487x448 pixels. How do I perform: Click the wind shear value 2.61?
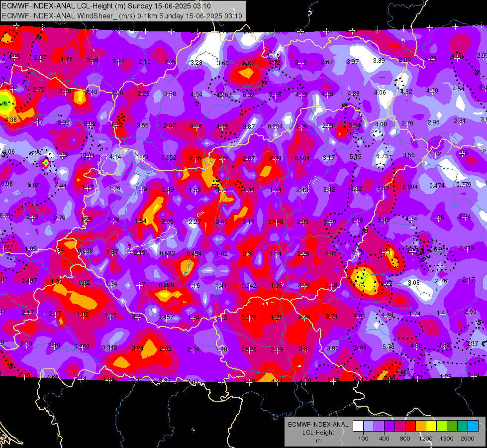[460, 120]
